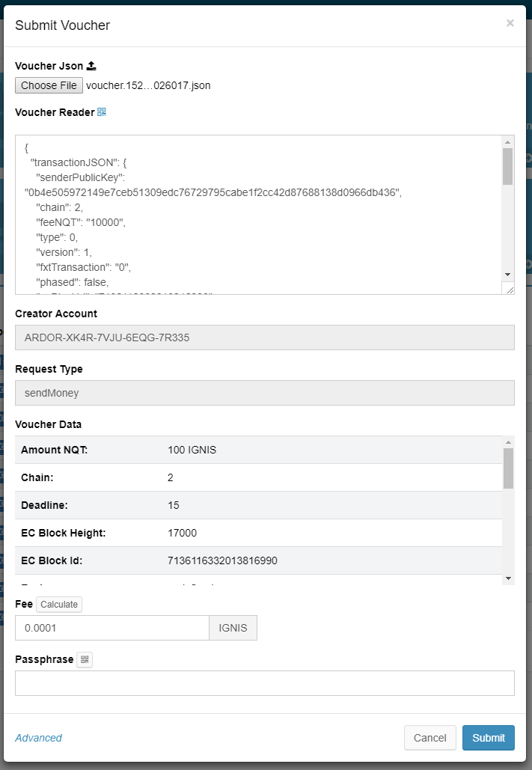Select the EC Block Height row
Image resolution: width=532 pixels, height=770 pixels.
click(258, 533)
